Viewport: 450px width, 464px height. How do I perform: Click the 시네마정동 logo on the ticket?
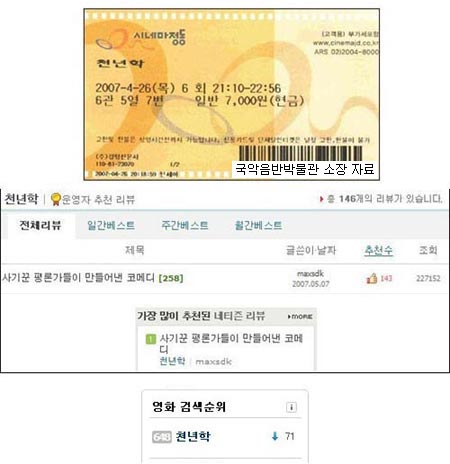[x=141, y=39]
